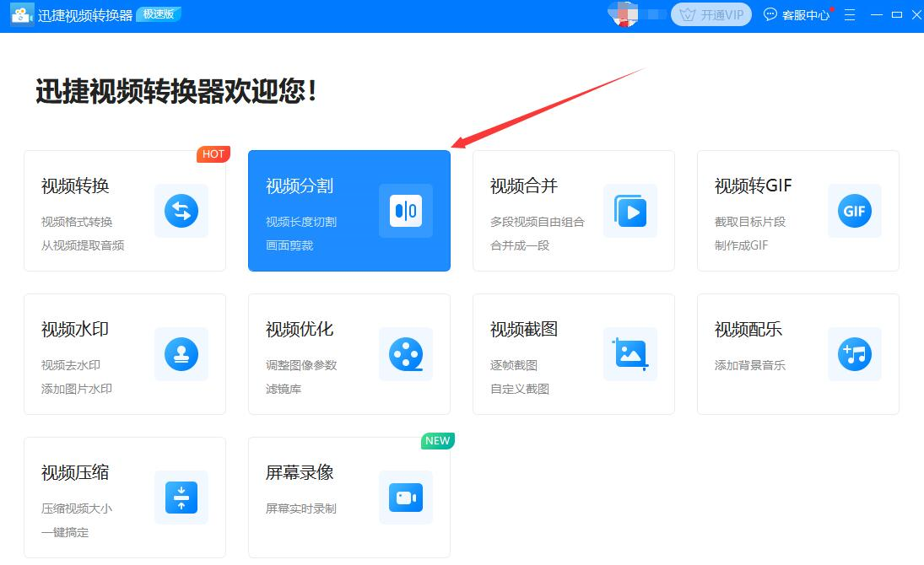Click the round GIF icon
Screen dimensions: 924x565
point(855,211)
